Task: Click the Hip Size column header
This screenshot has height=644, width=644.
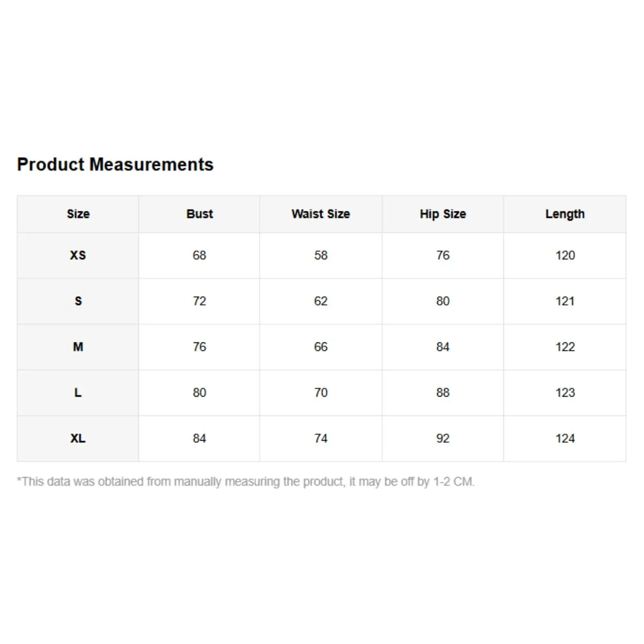Action: click(x=443, y=214)
